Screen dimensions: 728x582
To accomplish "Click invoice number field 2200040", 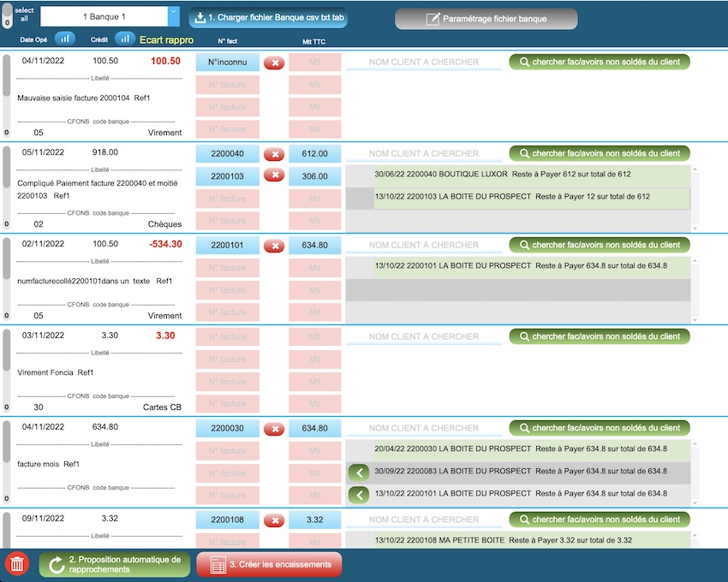I will (x=228, y=153).
